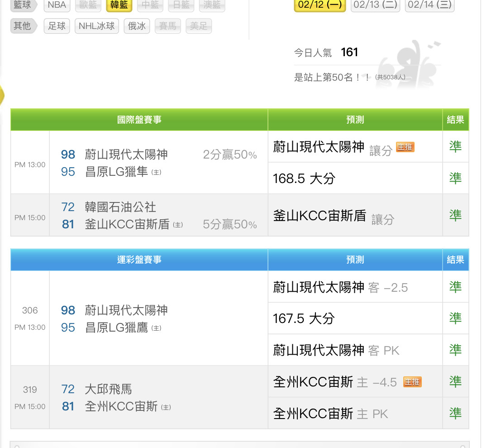Click 釜山KCC宙斯盾 (主) team in match row
The image size is (487, 448).
coord(134,224)
